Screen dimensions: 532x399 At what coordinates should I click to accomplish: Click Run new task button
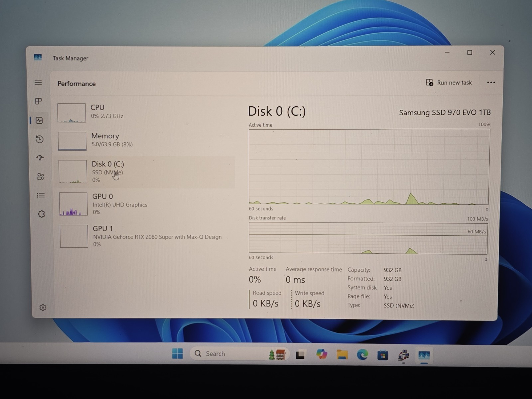[x=449, y=82]
